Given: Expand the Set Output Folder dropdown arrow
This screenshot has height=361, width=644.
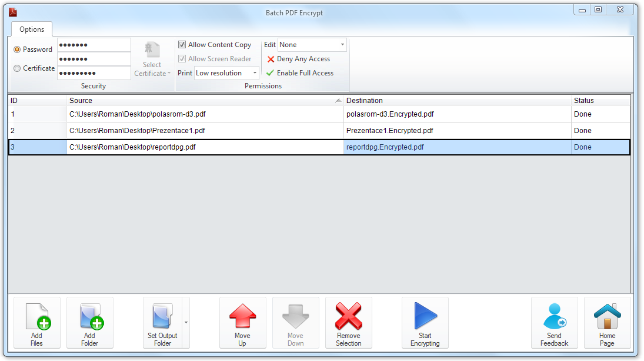Looking at the screenshot, I should [x=186, y=323].
